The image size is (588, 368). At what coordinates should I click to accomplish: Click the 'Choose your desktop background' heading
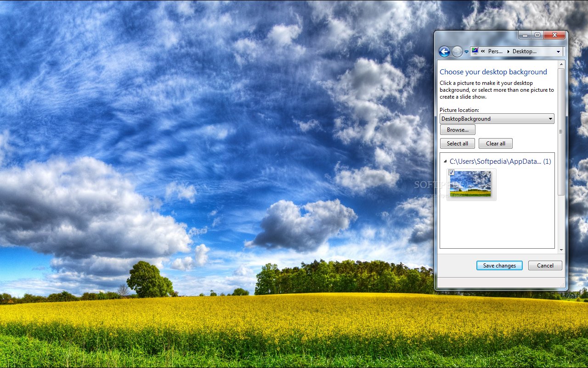(x=493, y=72)
